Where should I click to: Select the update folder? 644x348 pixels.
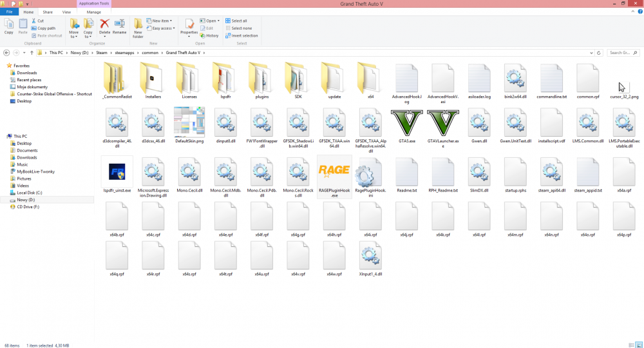(x=334, y=78)
